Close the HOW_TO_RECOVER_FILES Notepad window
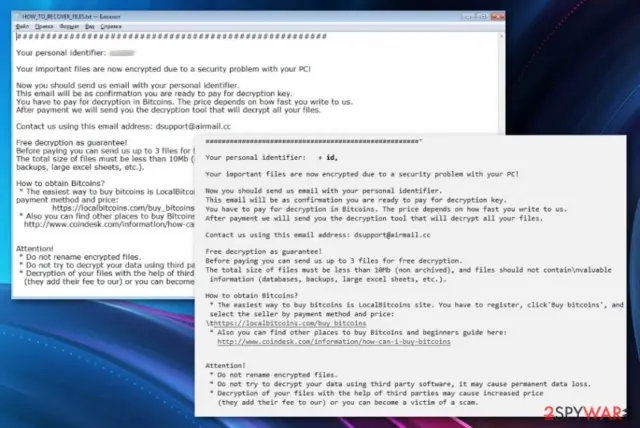 [498, 16]
